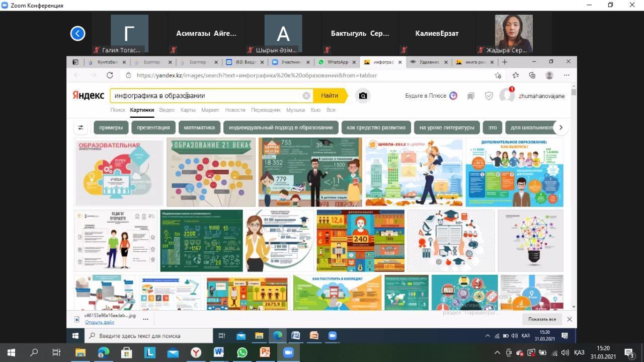
Task: Select Жадыра participant video tile
Action: (x=514, y=33)
